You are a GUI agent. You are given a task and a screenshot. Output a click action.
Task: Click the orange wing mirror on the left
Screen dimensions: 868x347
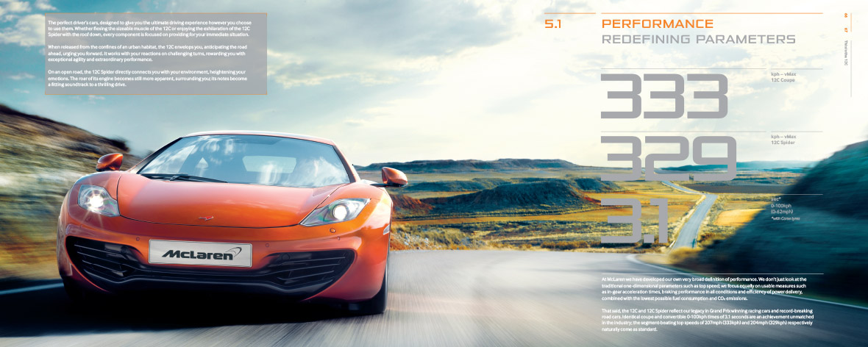coord(110,161)
